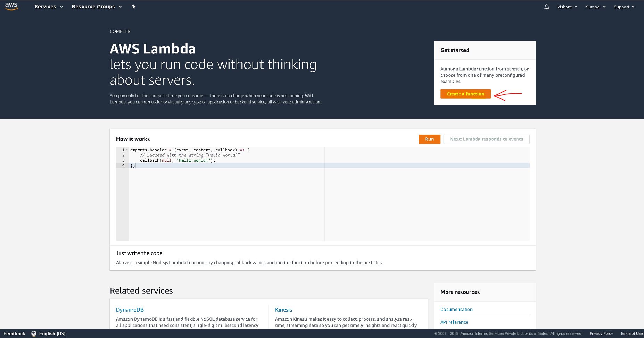Expand the Services dropdown menu

[49, 7]
